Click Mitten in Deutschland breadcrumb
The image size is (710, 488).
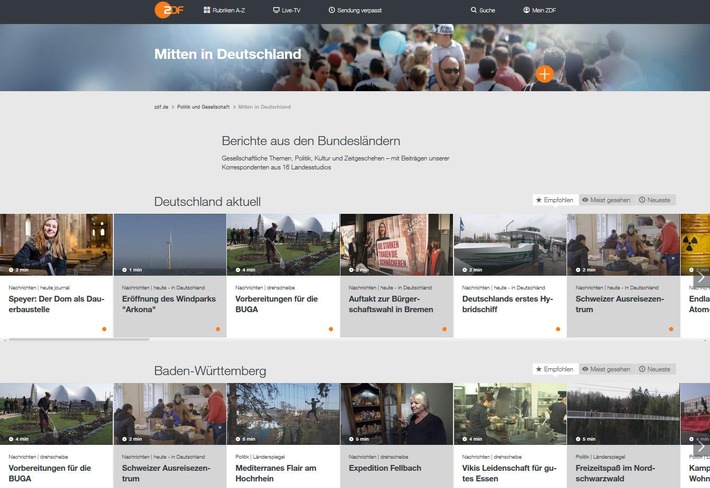[264, 107]
